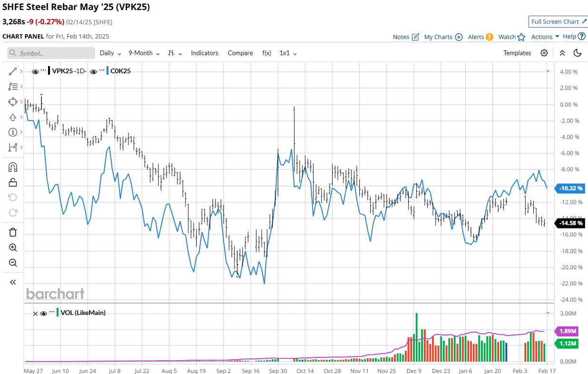588x374 pixels.
Task: Toggle visibility of VPK25 series
Action: (x=35, y=71)
